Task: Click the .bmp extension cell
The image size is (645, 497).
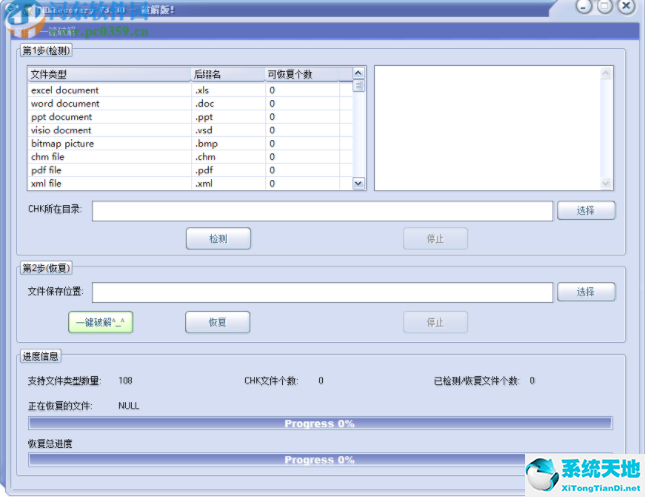Action: coord(228,144)
